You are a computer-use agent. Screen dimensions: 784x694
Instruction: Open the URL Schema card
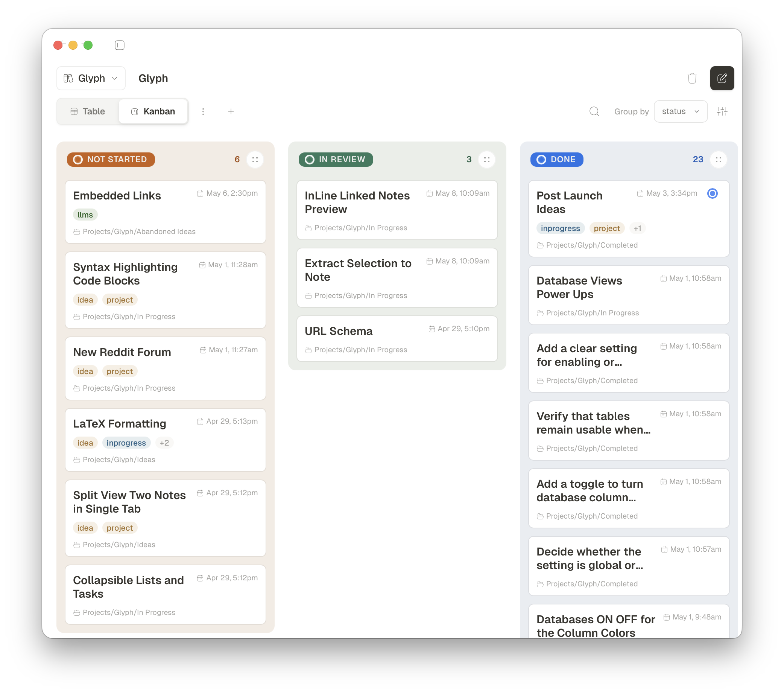(397, 339)
